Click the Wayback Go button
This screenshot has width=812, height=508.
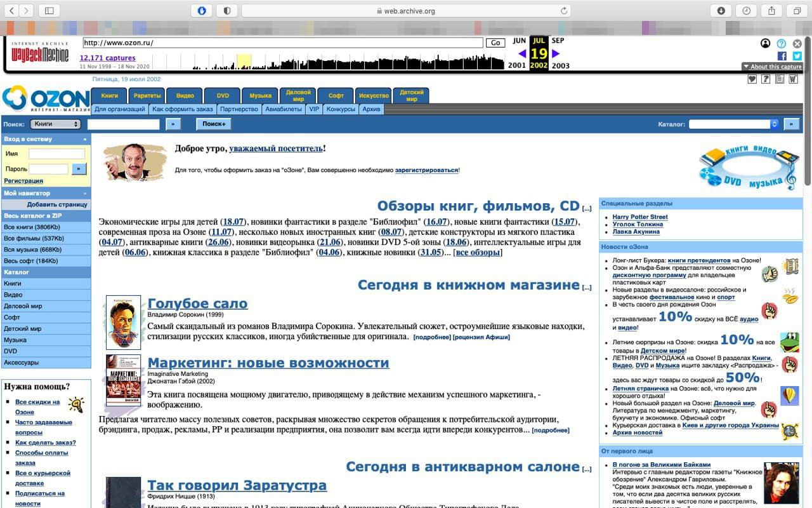click(x=495, y=43)
